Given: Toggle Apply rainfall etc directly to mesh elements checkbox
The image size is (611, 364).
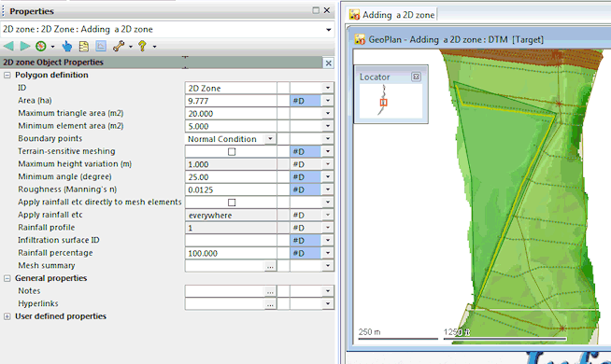Looking at the screenshot, I should pyautogui.click(x=232, y=203).
